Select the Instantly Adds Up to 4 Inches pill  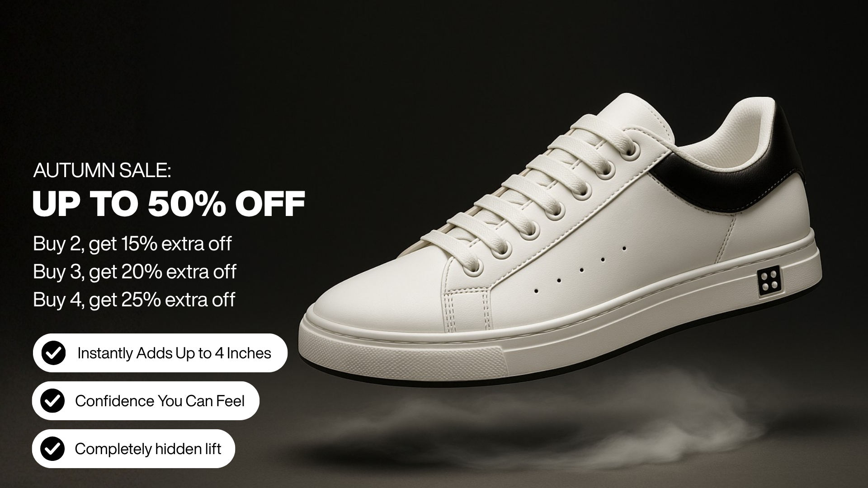coord(160,353)
